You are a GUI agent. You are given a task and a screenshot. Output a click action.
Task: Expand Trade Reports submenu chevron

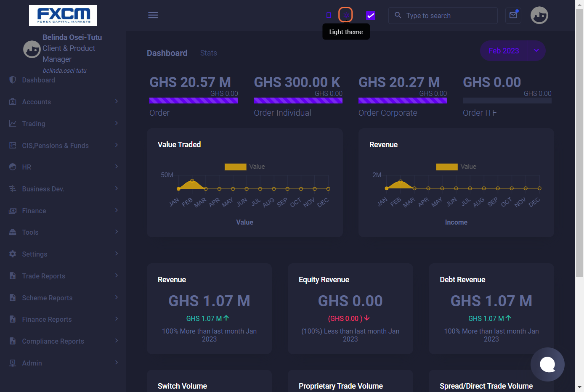pyautogui.click(x=117, y=275)
